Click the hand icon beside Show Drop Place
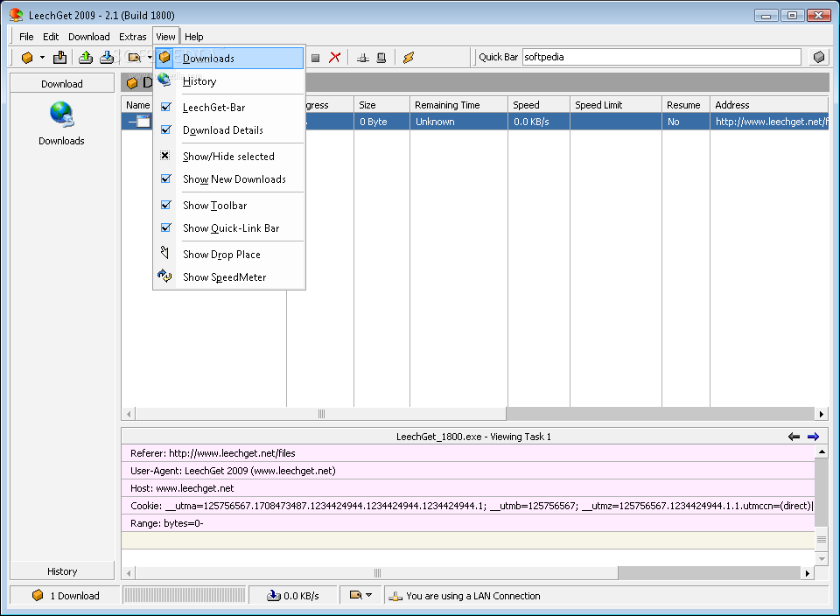 [x=165, y=252]
